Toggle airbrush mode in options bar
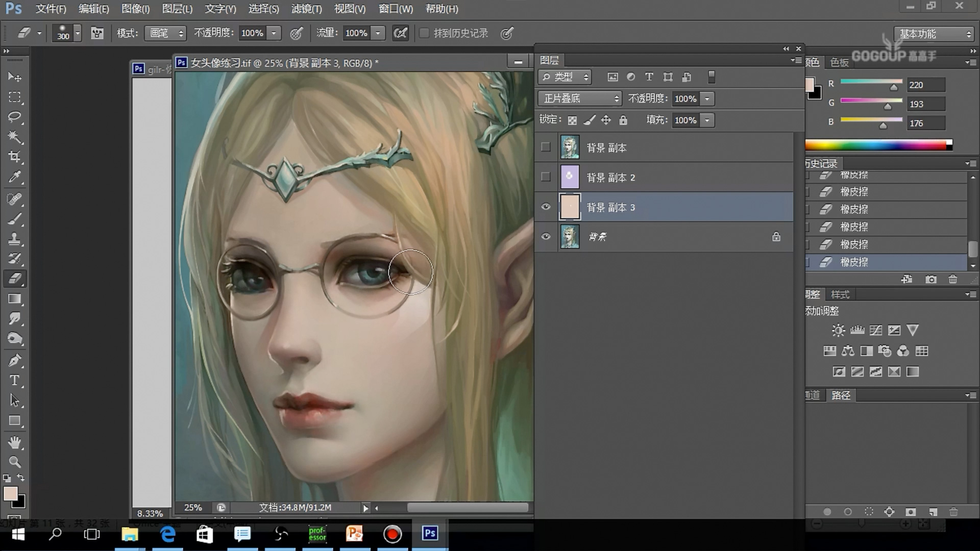The width and height of the screenshot is (980, 551). point(401,33)
